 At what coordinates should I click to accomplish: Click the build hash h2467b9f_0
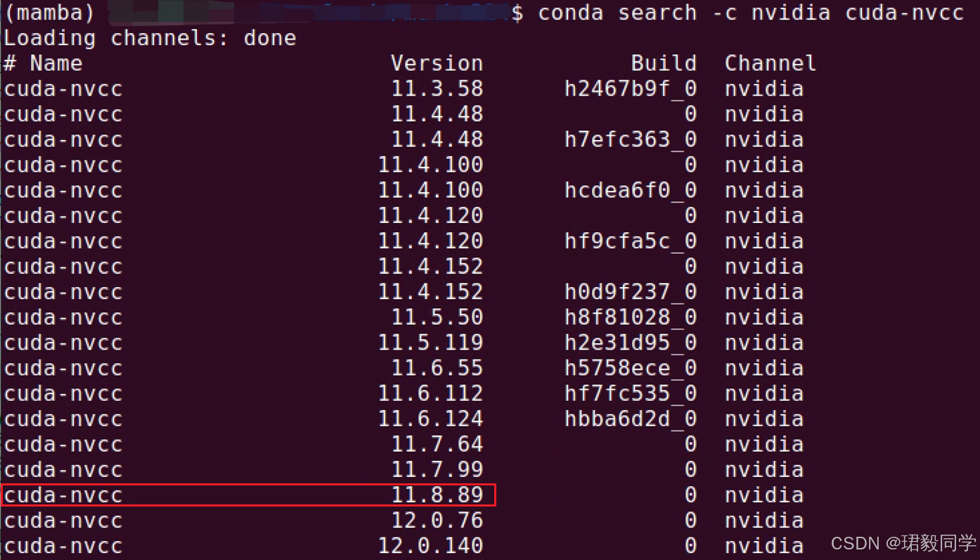pos(630,88)
